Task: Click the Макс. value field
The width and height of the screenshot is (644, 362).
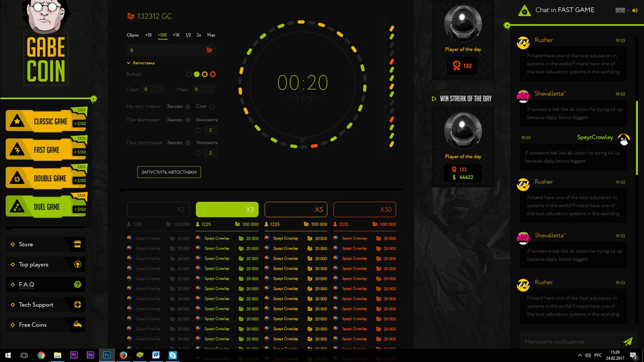Action: (x=204, y=89)
